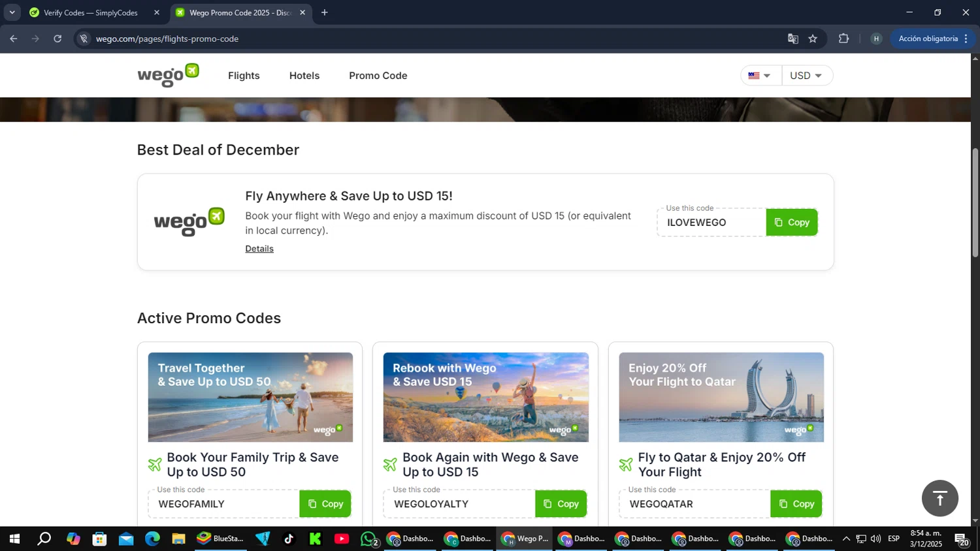Viewport: 980px width, 551px height.
Task: Open WhatsApp from the taskbar
Action: [369, 539]
